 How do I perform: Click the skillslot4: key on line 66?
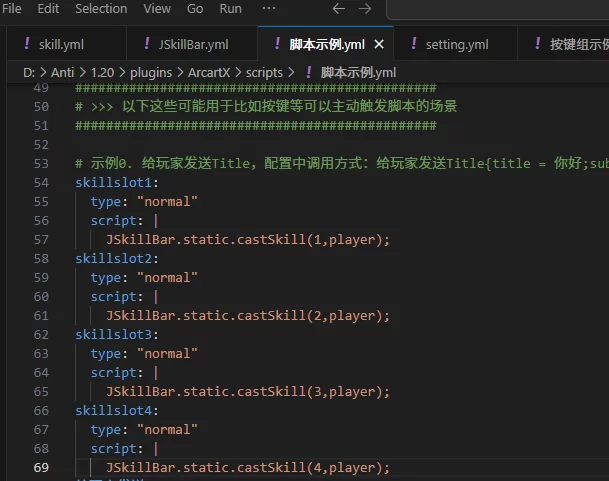click(117, 411)
